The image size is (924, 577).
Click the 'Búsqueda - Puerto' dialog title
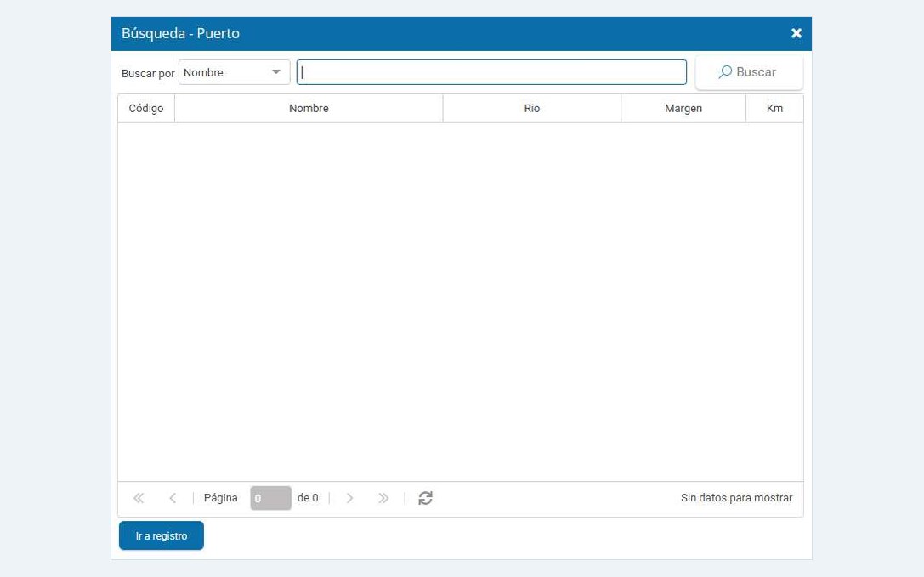(x=180, y=34)
